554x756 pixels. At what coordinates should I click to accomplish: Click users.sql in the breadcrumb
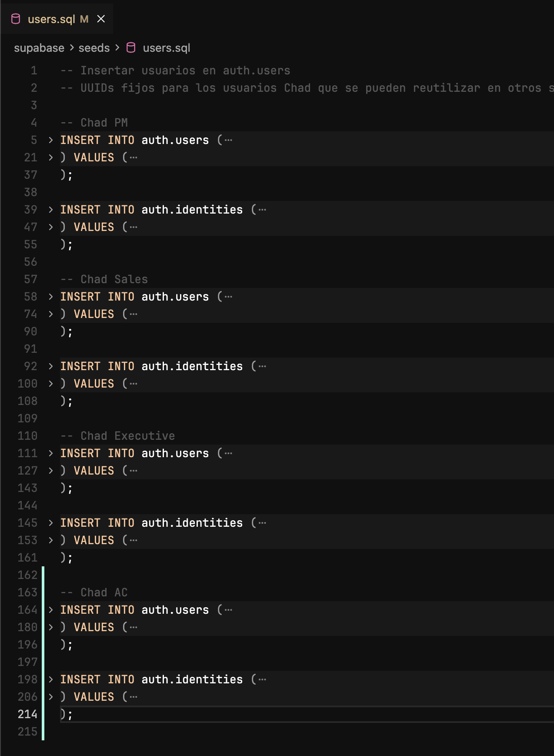(x=167, y=48)
